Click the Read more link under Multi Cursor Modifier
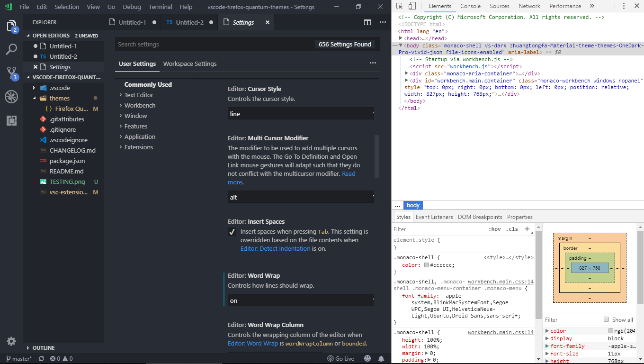 point(349,173)
